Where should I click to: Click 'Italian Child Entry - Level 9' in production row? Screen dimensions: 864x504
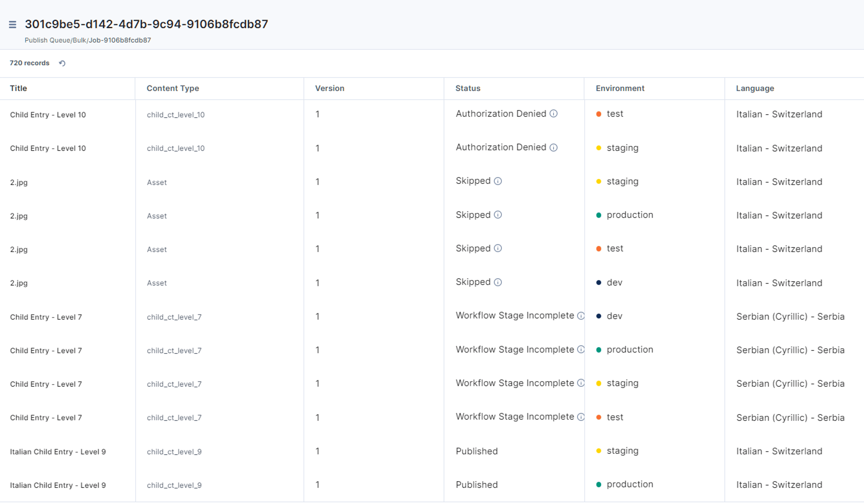(x=58, y=486)
